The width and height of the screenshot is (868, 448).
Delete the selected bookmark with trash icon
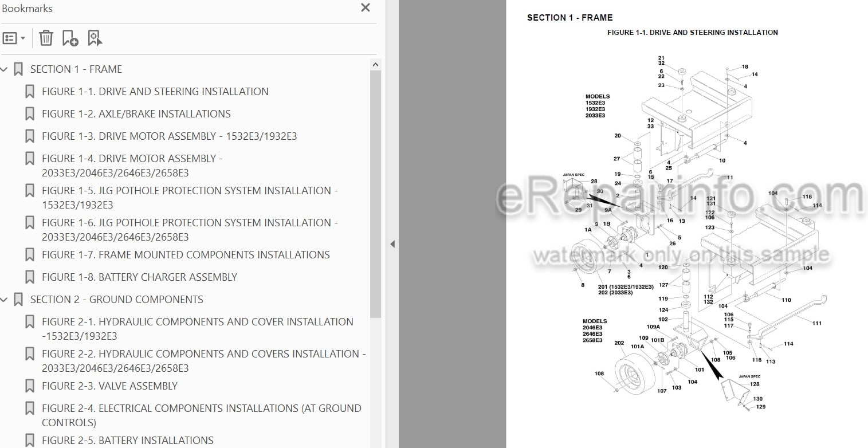pyautogui.click(x=46, y=38)
